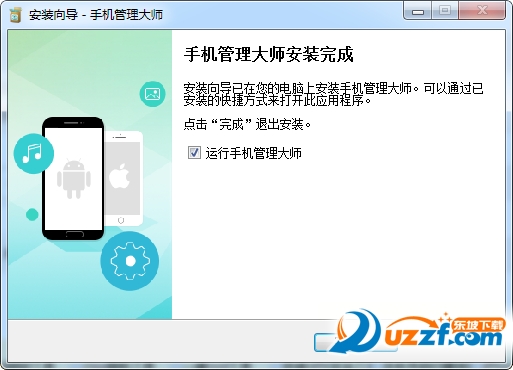
Task: Click the disabled maximize button
Action: 445,11
